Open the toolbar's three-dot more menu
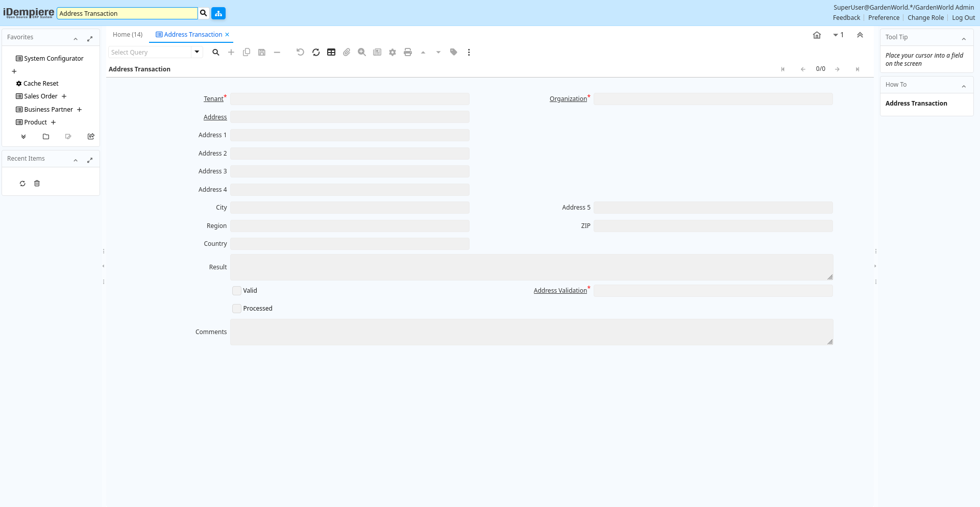Viewport: 980px width, 507px height. click(x=469, y=53)
